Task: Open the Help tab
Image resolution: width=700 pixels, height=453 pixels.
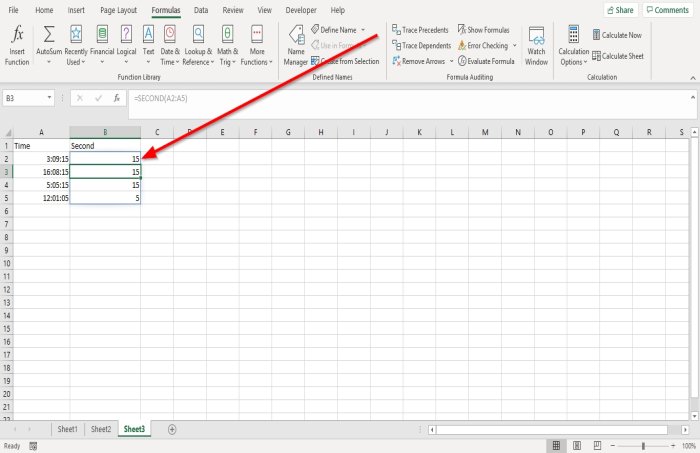Action: [x=338, y=10]
